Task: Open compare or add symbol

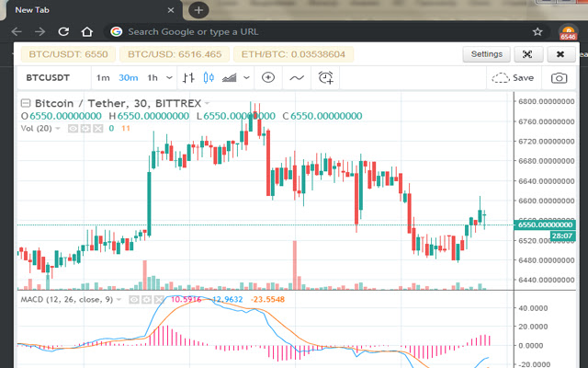Action: 268,77
